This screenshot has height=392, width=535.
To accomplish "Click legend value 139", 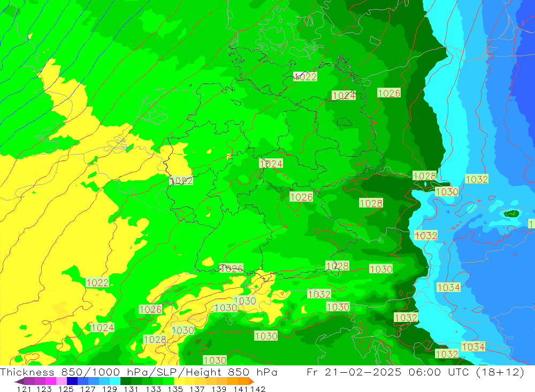I will [219, 389].
